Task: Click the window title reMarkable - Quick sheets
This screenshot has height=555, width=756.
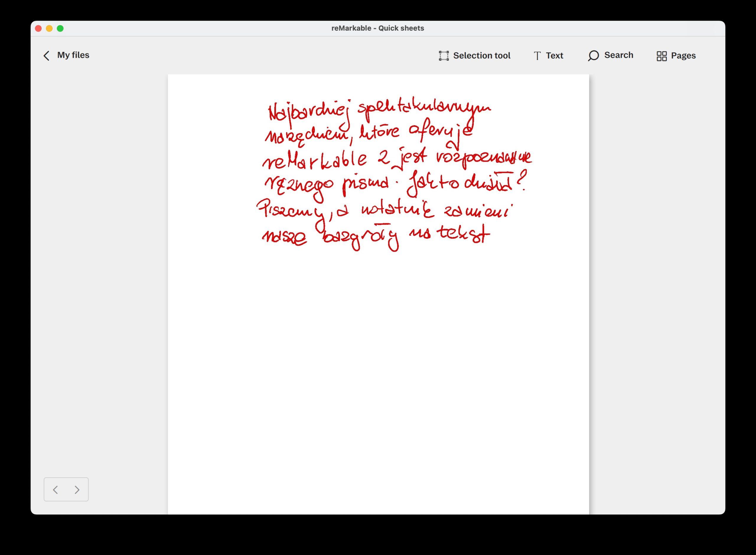Action: coord(378,28)
